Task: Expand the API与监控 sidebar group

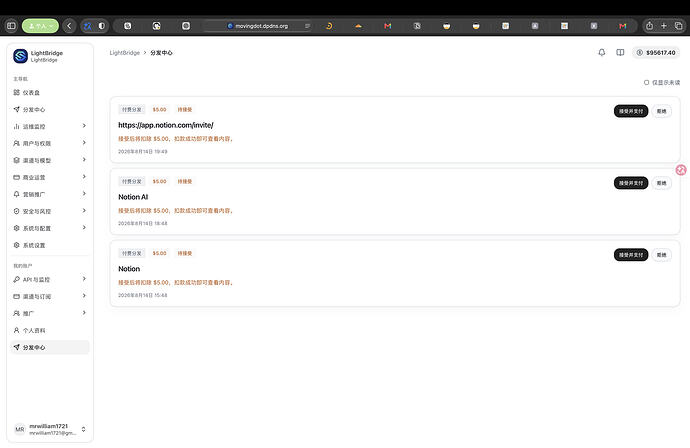Action: pyautogui.click(x=50, y=279)
